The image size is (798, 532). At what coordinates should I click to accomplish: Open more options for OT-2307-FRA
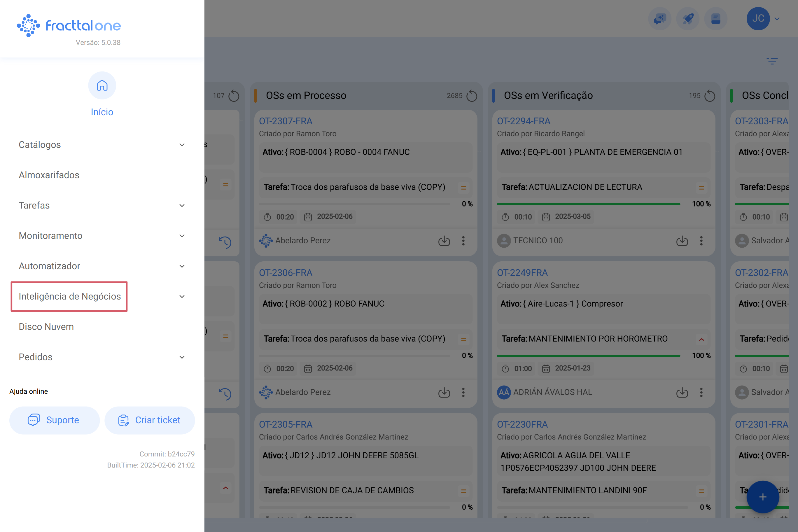point(463,241)
